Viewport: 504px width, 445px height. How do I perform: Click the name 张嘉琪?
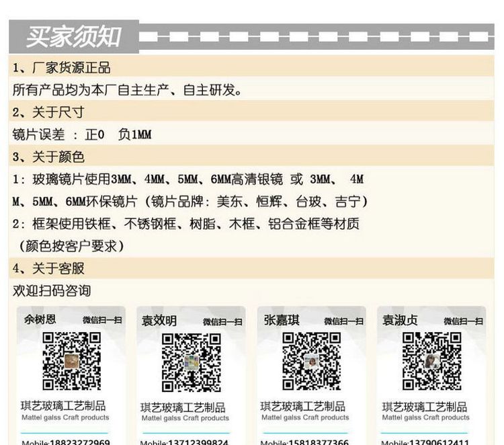(x=282, y=320)
